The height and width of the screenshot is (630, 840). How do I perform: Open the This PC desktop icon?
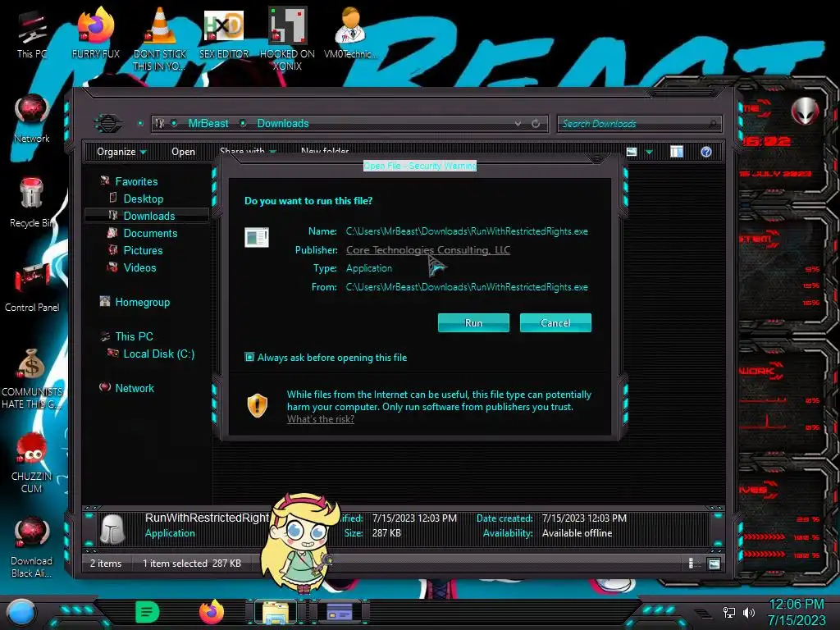tap(32, 34)
